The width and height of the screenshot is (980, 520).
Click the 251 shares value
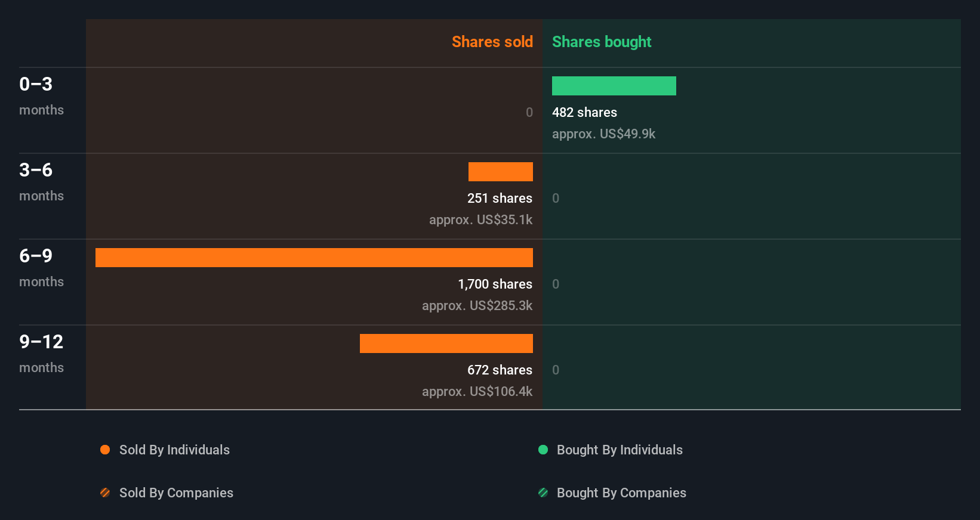pyautogui.click(x=500, y=198)
